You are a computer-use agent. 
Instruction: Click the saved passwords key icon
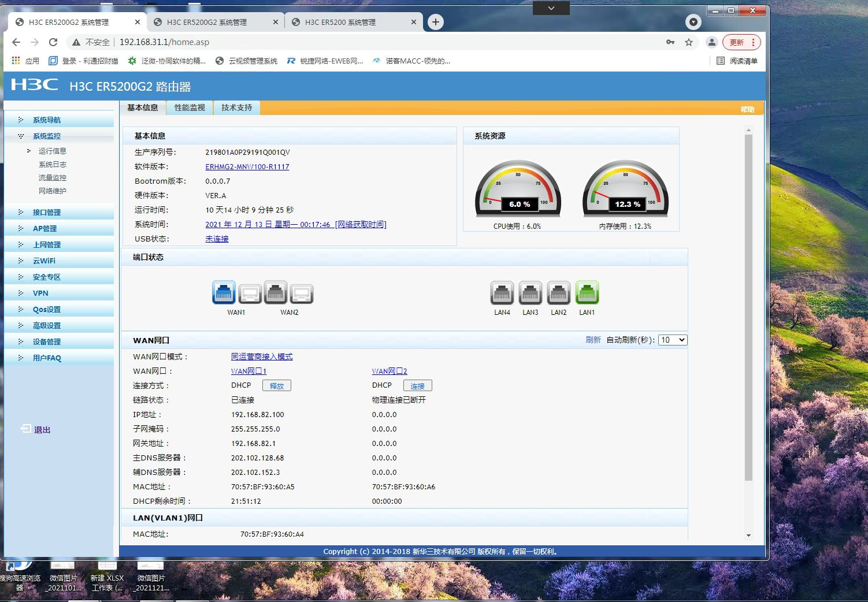click(670, 42)
